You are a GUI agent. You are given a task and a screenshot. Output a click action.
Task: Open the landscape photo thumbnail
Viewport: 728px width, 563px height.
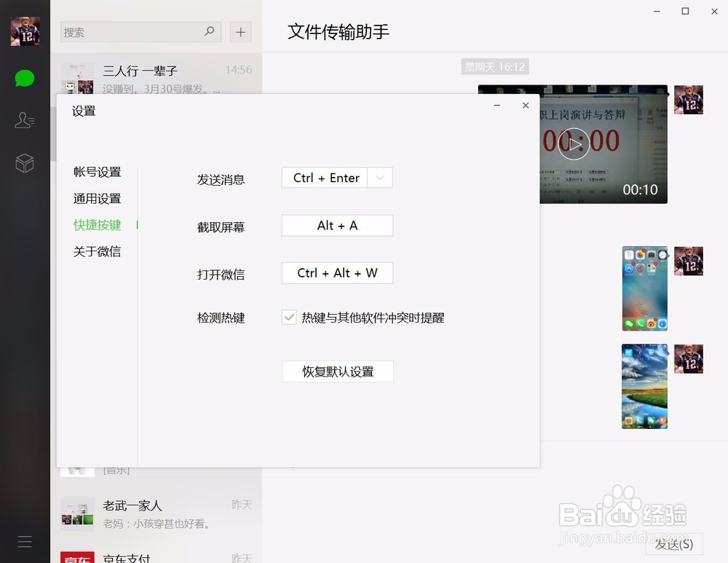click(x=644, y=385)
